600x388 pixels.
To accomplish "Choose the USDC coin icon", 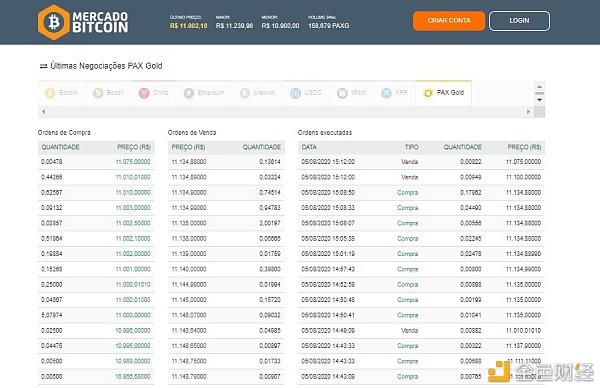I will pyautogui.click(x=295, y=93).
